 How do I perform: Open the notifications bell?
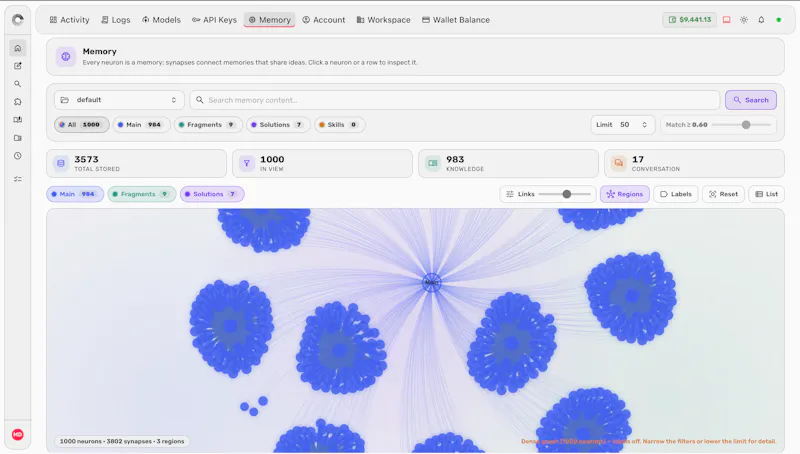761,20
